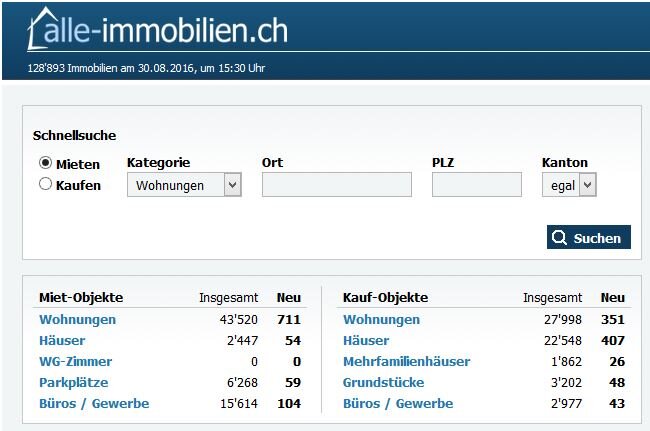
Task: Open the Grundstücke link
Action: pos(383,383)
